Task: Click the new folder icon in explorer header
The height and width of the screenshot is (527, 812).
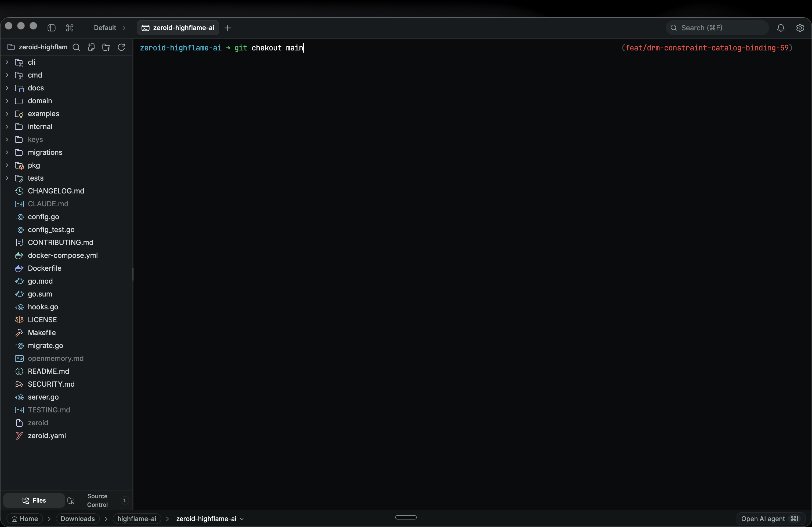Action: (x=106, y=47)
